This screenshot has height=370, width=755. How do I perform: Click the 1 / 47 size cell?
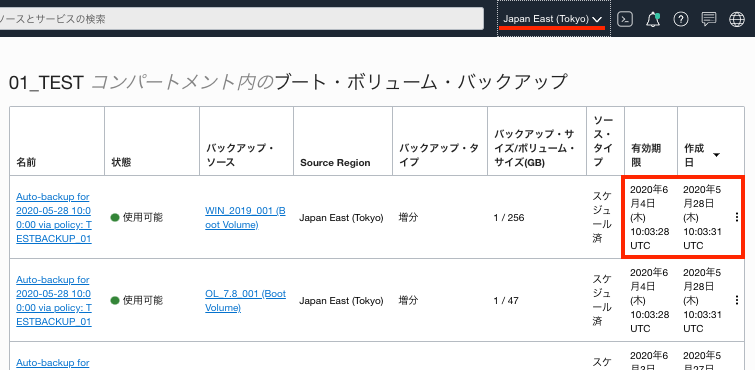[x=506, y=301]
